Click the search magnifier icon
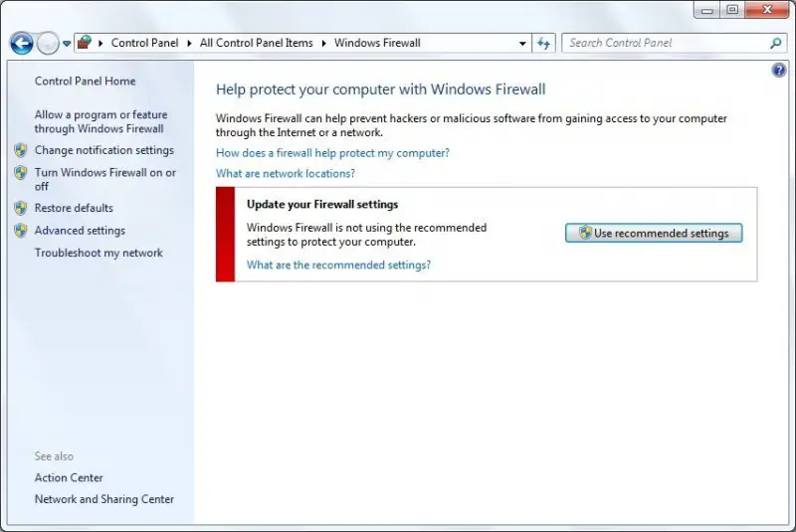Image resolution: width=796 pixels, height=532 pixels. pyautogui.click(x=775, y=43)
